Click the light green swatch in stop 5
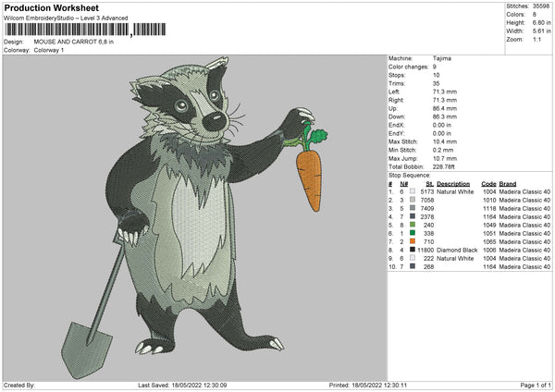This screenshot has height=392, width=555. point(413,225)
